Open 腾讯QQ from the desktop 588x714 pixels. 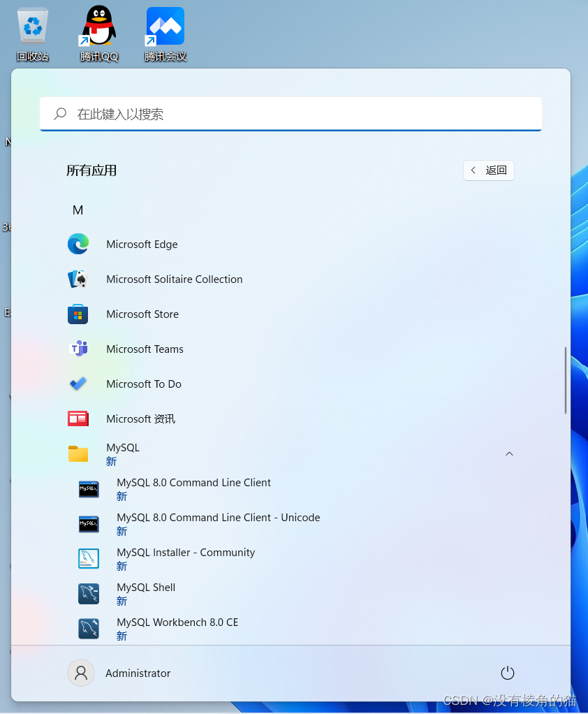98,28
